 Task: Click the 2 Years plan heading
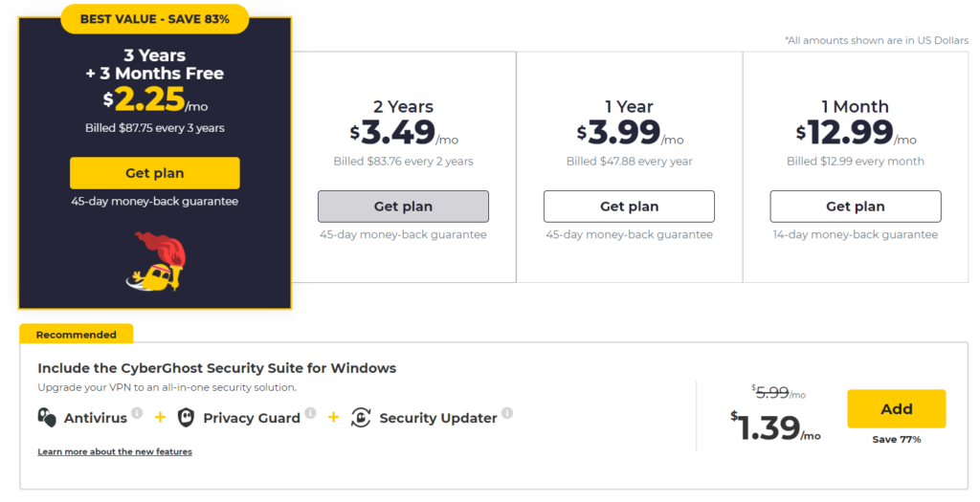click(x=403, y=107)
